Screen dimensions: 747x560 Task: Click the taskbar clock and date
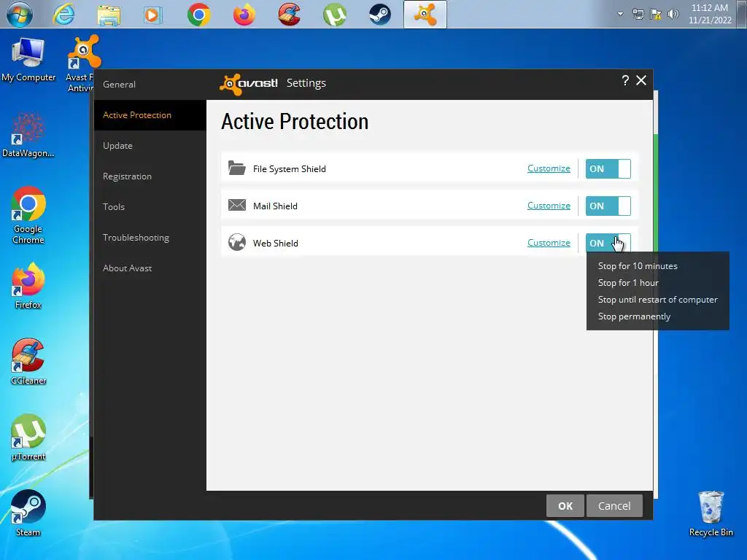click(x=710, y=14)
